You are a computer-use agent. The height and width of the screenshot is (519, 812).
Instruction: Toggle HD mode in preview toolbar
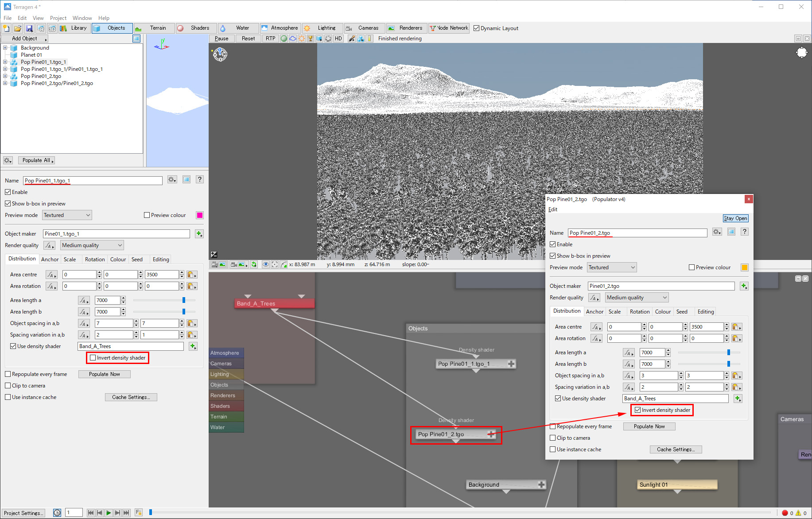[x=338, y=39]
